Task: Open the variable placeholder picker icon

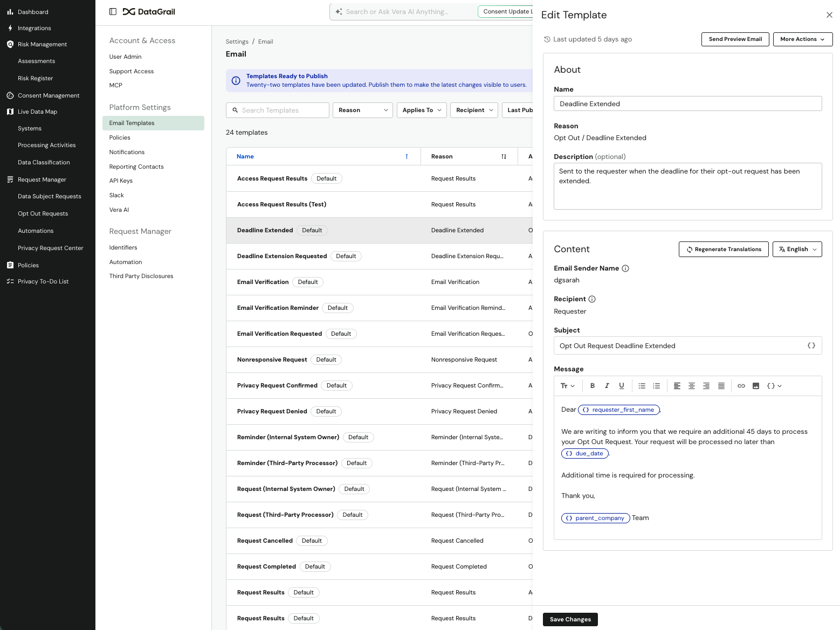Action: tap(771, 385)
